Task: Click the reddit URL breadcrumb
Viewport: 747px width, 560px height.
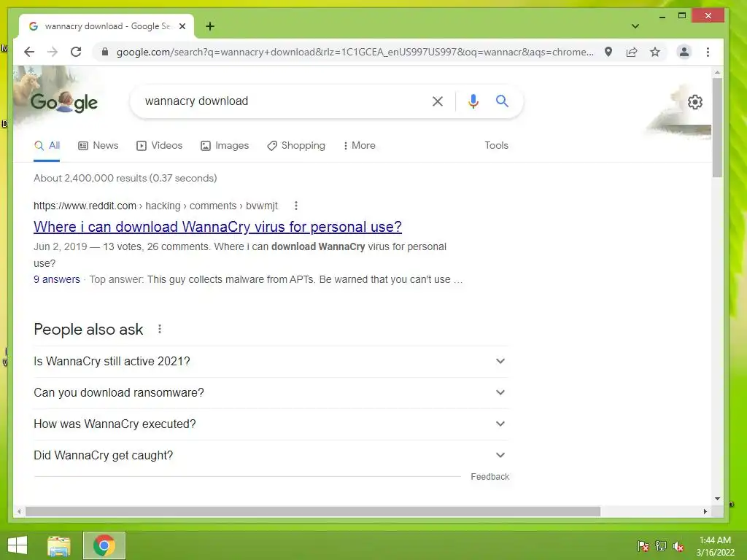Action: click(x=155, y=206)
